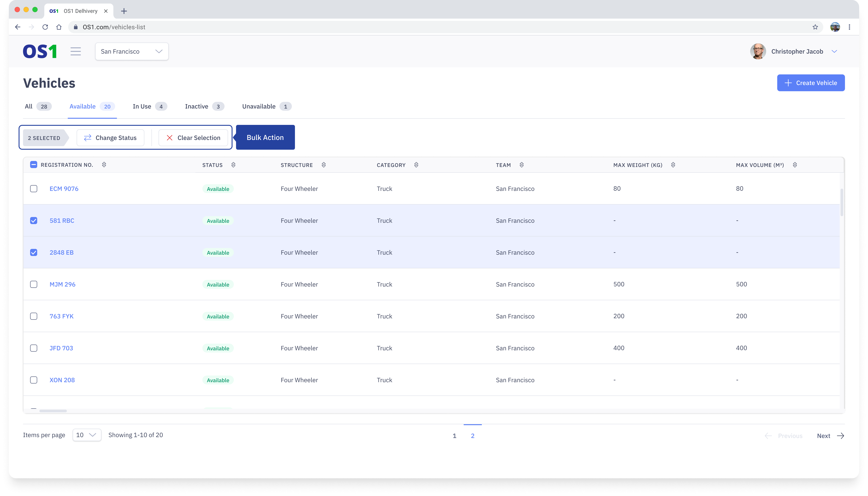The width and height of the screenshot is (868, 496).
Task: Click the Change Status button
Action: pos(110,138)
